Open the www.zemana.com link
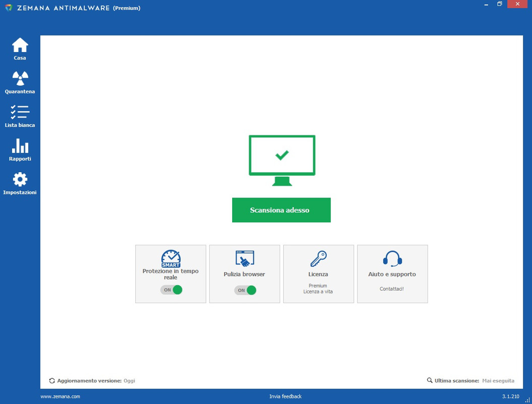This screenshot has height=404, width=532. pos(61,396)
